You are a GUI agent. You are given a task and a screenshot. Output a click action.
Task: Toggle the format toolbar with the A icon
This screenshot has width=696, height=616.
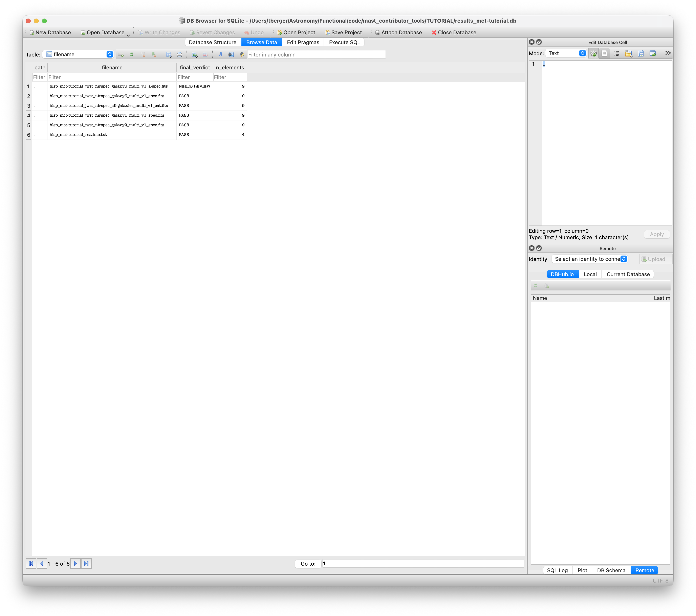point(220,54)
